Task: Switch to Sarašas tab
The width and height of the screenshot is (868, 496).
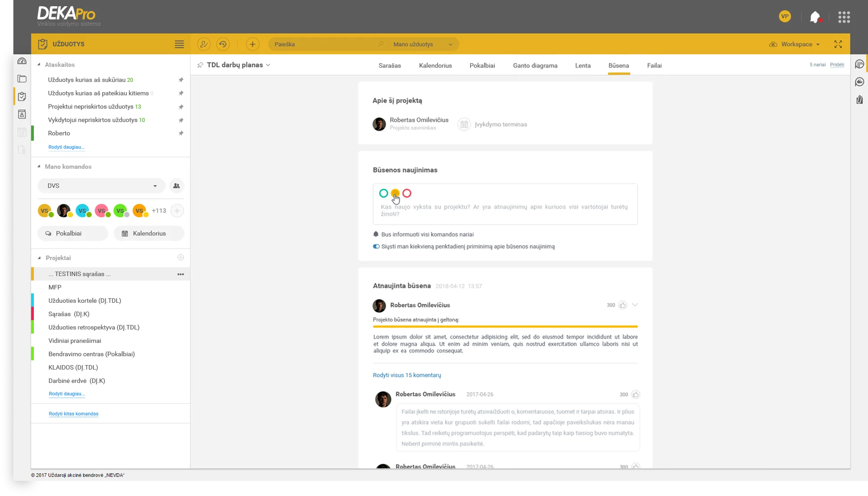Action: (x=389, y=65)
